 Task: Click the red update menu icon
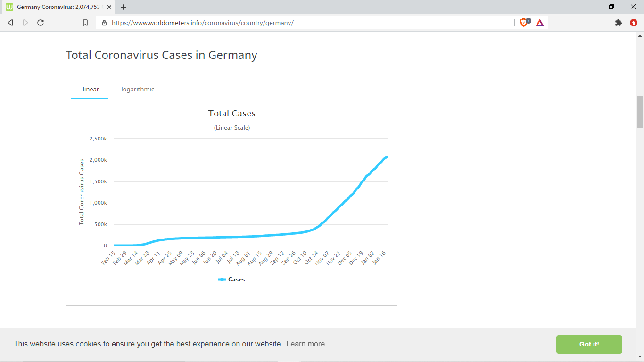[634, 23]
